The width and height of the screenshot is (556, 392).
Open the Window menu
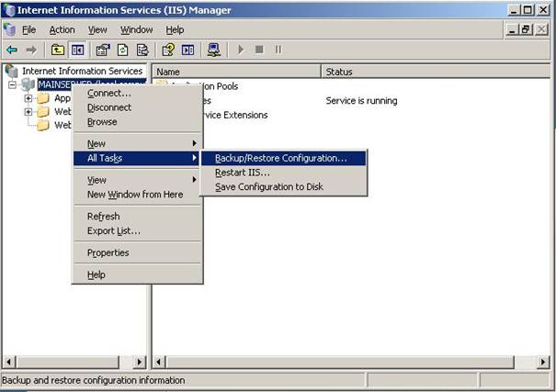coord(137,29)
